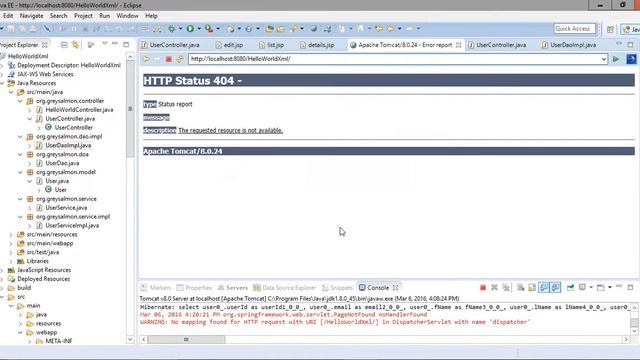The width and height of the screenshot is (640, 360).
Task: Click the green Go to URL arrow
Action: click(616, 59)
